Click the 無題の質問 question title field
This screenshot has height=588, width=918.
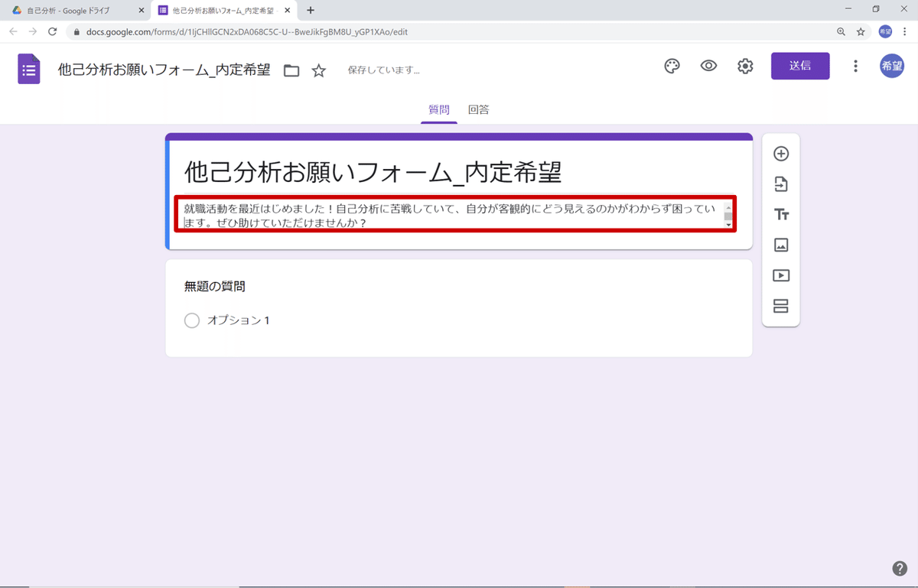pos(214,284)
